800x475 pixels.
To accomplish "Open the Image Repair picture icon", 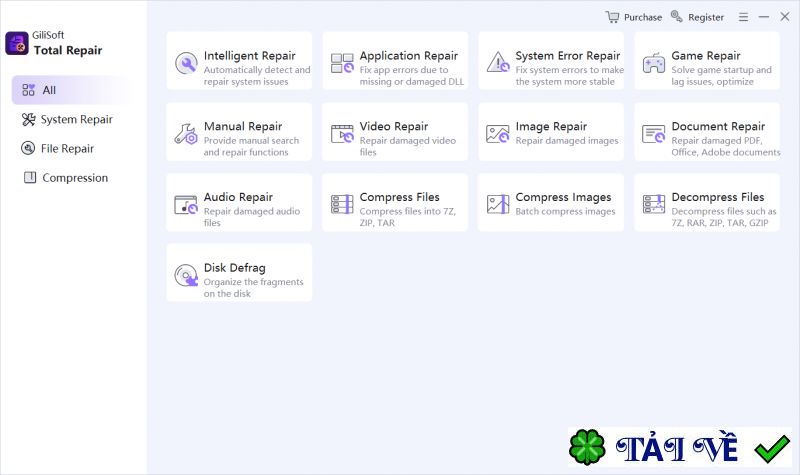I will (x=497, y=134).
